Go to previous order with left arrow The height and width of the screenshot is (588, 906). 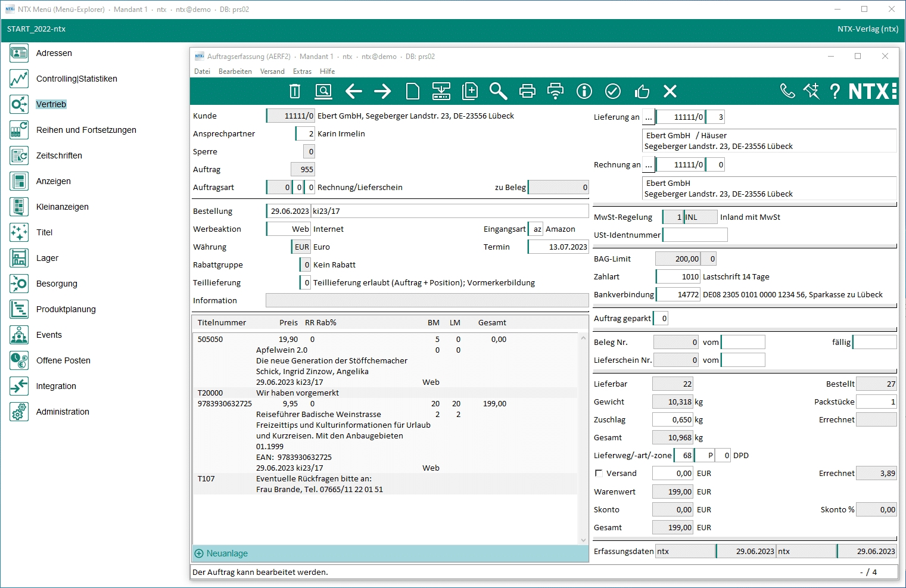[x=354, y=91]
